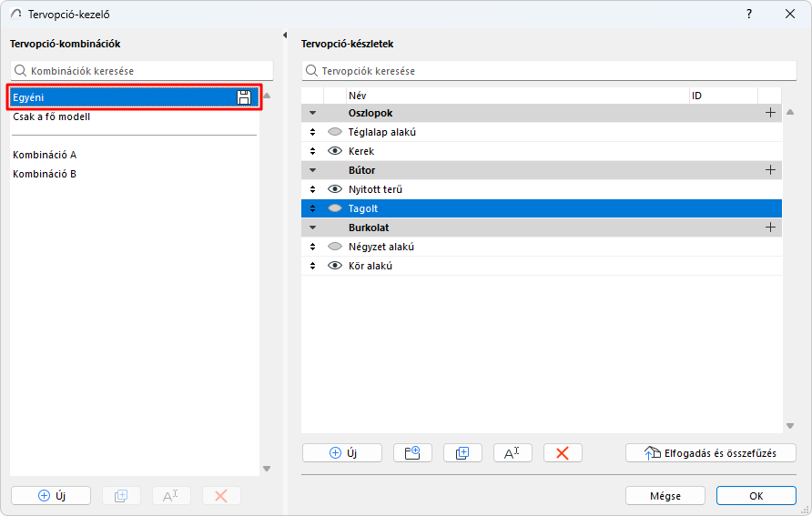Collapse the Burkolat set group
The height and width of the screenshot is (516, 812).
(312, 228)
